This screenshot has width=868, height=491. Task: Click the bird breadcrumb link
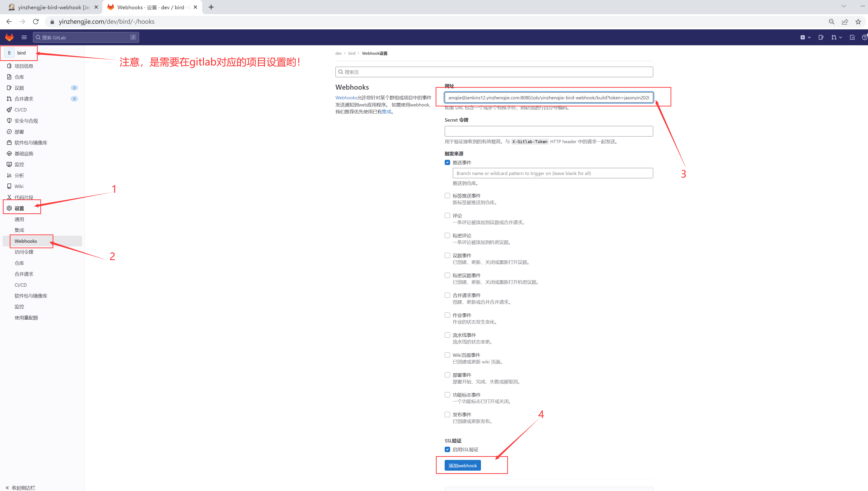[x=352, y=53]
